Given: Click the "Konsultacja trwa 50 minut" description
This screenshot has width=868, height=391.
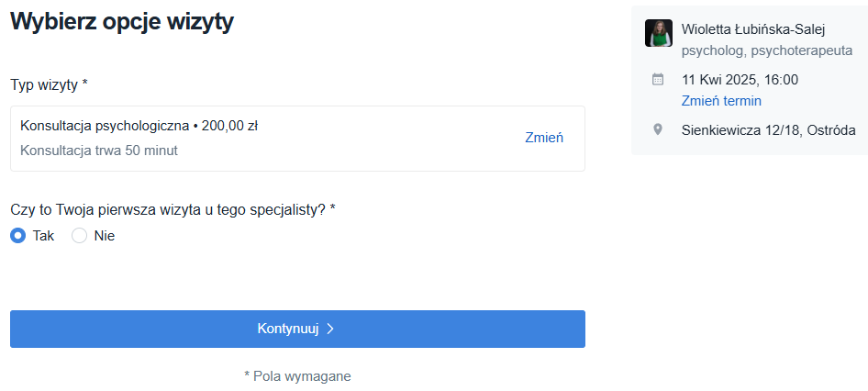Looking at the screenshot, I should tap(99, 151).
